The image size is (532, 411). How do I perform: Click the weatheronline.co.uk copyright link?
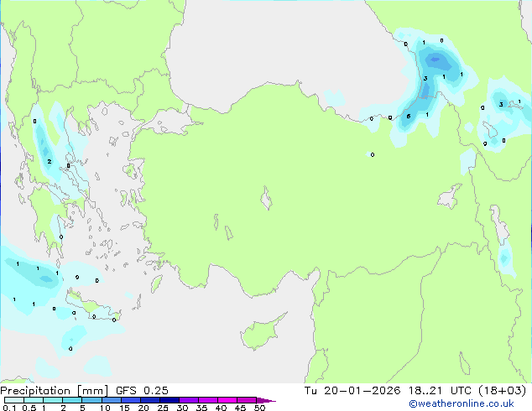click(461, 403)
